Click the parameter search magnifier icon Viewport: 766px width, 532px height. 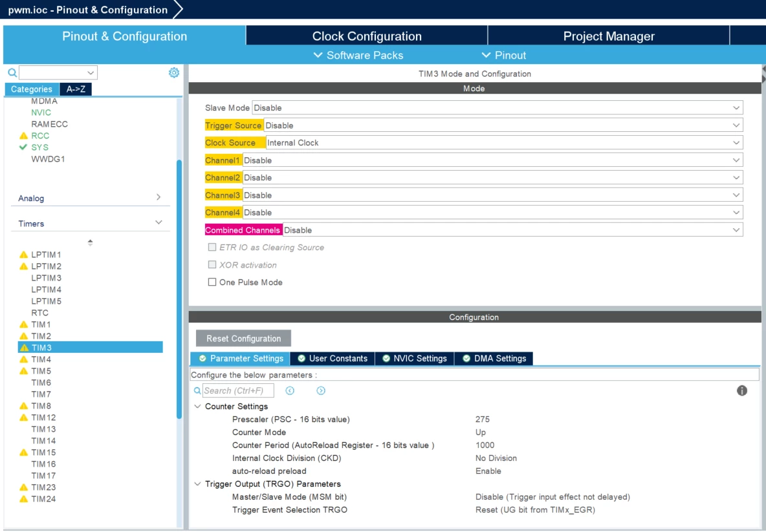click(x=197, y=390)
